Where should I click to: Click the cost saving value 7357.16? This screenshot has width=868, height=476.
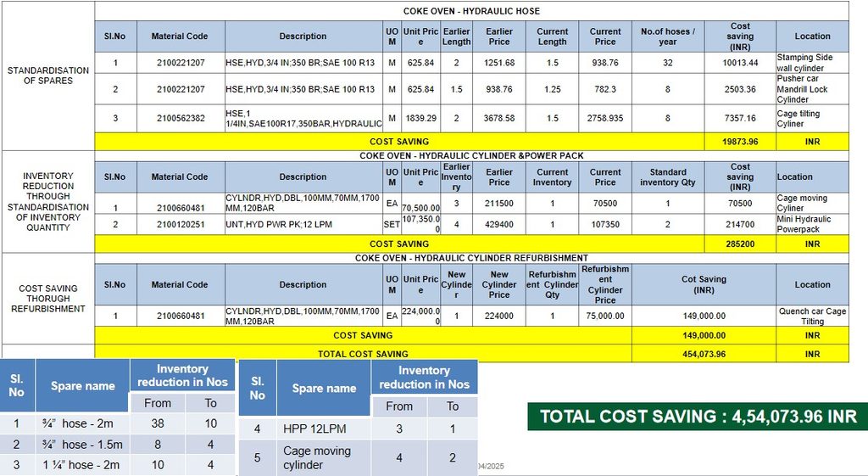[740, 118]
